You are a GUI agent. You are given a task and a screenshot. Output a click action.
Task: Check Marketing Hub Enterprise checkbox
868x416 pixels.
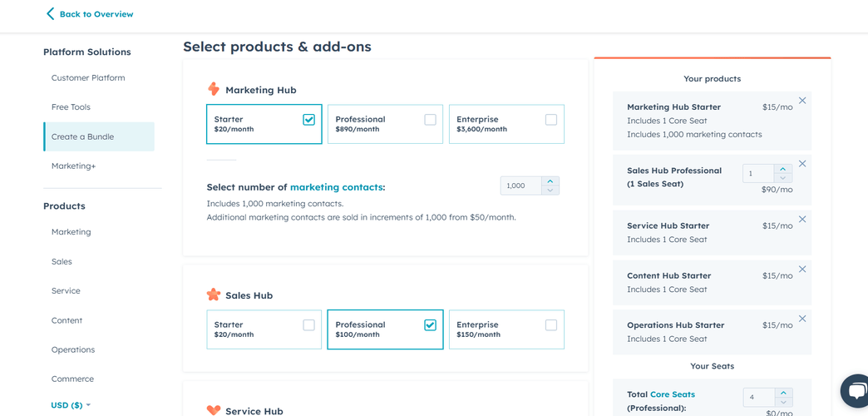pyautogui.click(x=551, y=120)
